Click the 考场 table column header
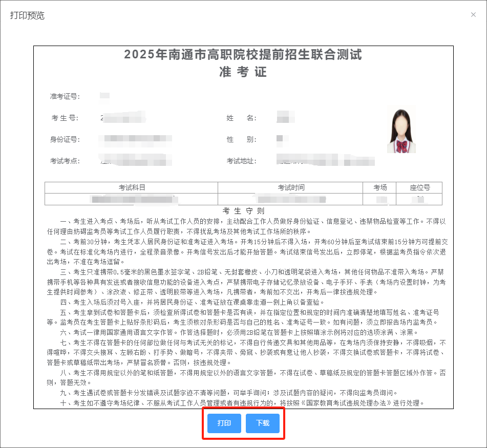The image size is (487, 448). pyautogui.click(x=380, y=187)
